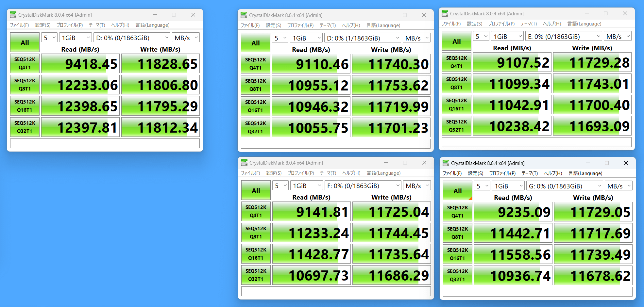Open 言語(Language) menu in E: drive window
This screenshot has width=644, height=307.
pos(584,24)
